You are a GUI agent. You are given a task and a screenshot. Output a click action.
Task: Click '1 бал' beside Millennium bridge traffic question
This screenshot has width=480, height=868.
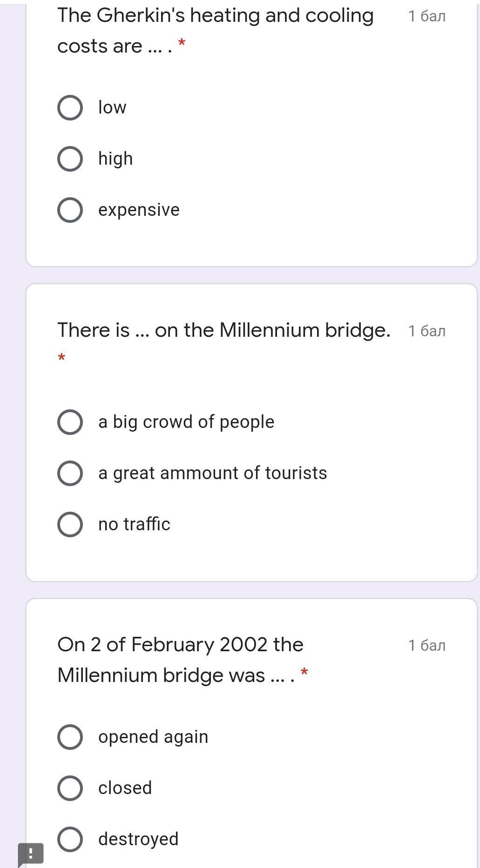(x=426, y=331)
